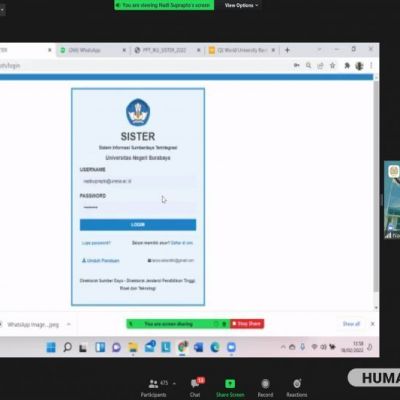
Task: Show hidden system tray icons chevron
Action: tap(283, 347)
